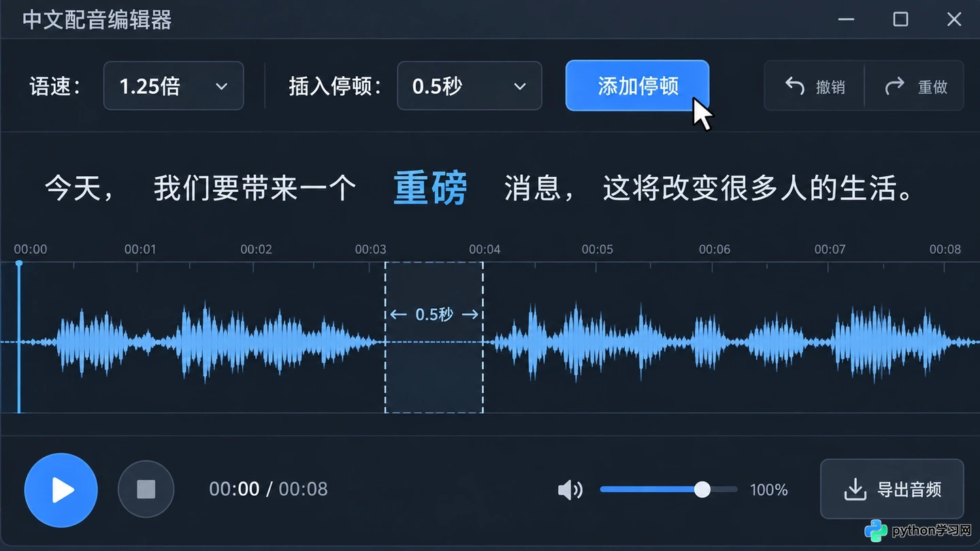Viewport: 980px width, 551px height.
Task: Jump to 00:07 on the timeline ruler
Action: (830, 250)
